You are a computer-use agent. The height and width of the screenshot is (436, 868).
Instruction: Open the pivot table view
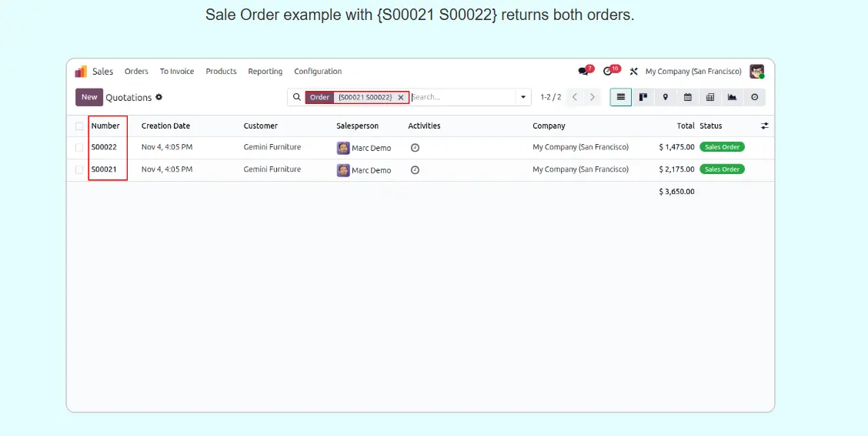pos(709,97)
